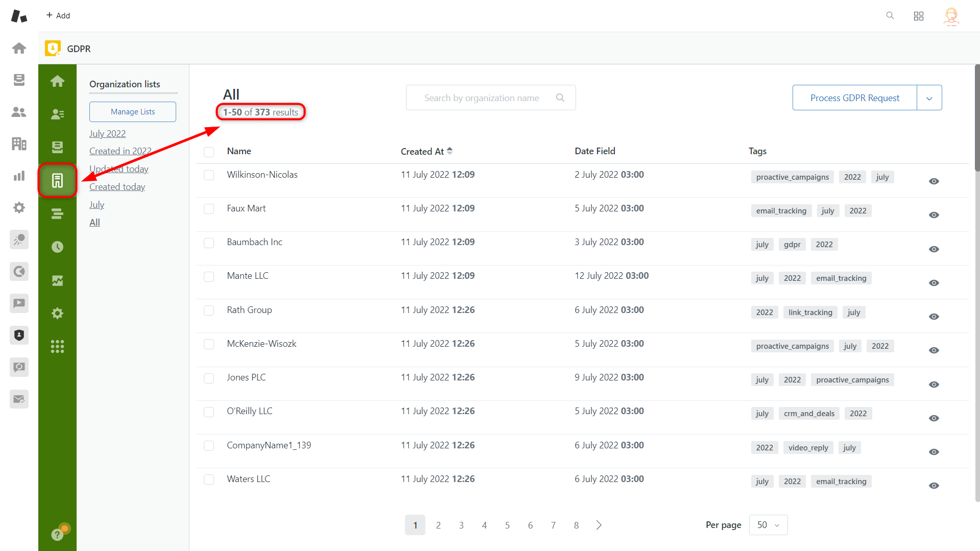Open the envelope app icon in grey sidebar
This screenshot has height=551, width=980.
click(x=19, y=399)
